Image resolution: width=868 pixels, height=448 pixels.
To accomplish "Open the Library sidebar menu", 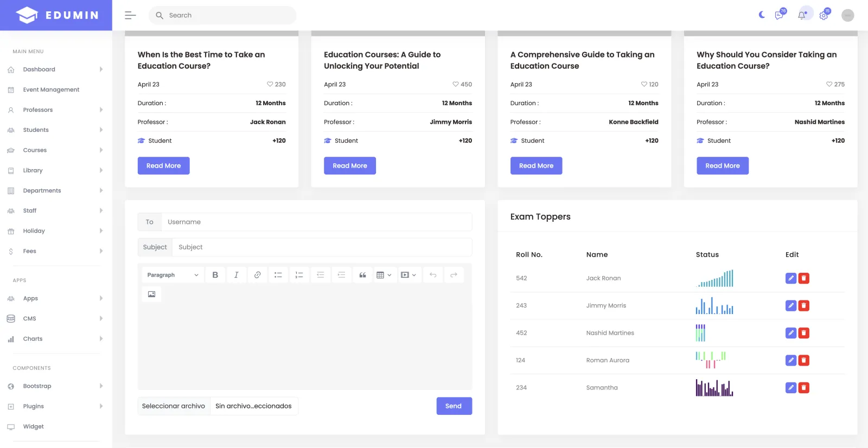I will point(56,170).
